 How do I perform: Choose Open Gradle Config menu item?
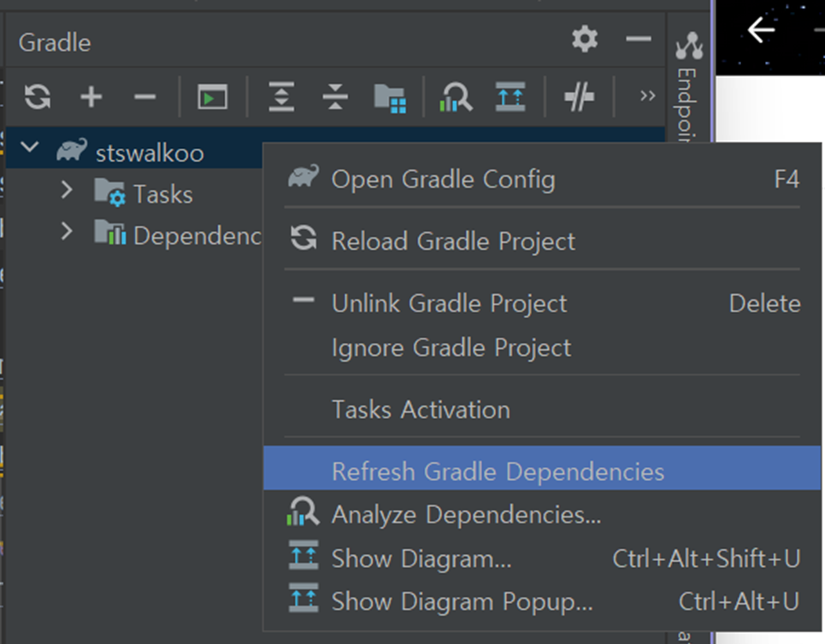(542, 179)
